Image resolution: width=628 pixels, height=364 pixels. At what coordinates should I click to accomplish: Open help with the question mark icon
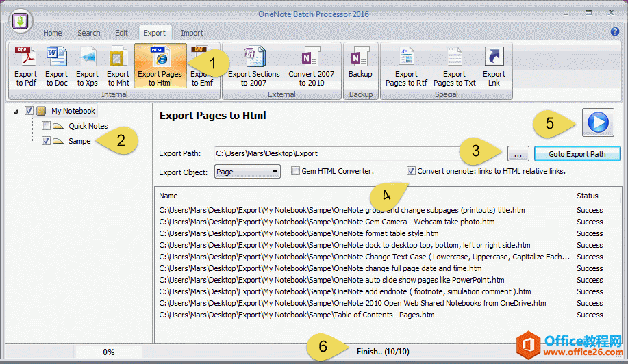[615, 31]
